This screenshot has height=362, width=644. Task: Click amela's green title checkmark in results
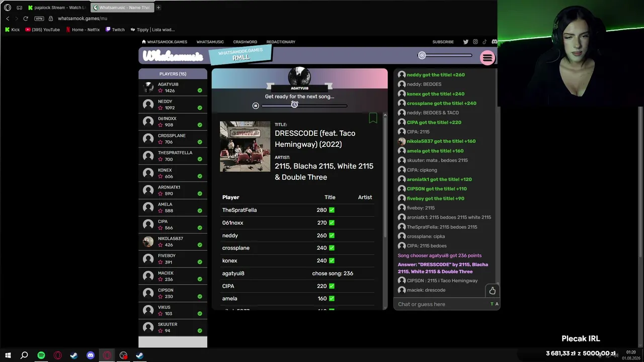click(332, 299)
